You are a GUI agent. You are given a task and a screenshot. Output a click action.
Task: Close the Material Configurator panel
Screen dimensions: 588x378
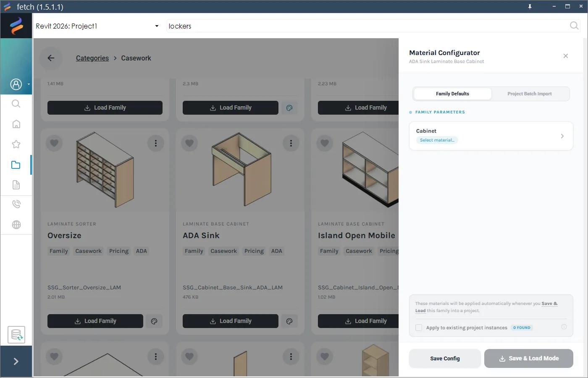pyautogui.click(x=566, y=56)
